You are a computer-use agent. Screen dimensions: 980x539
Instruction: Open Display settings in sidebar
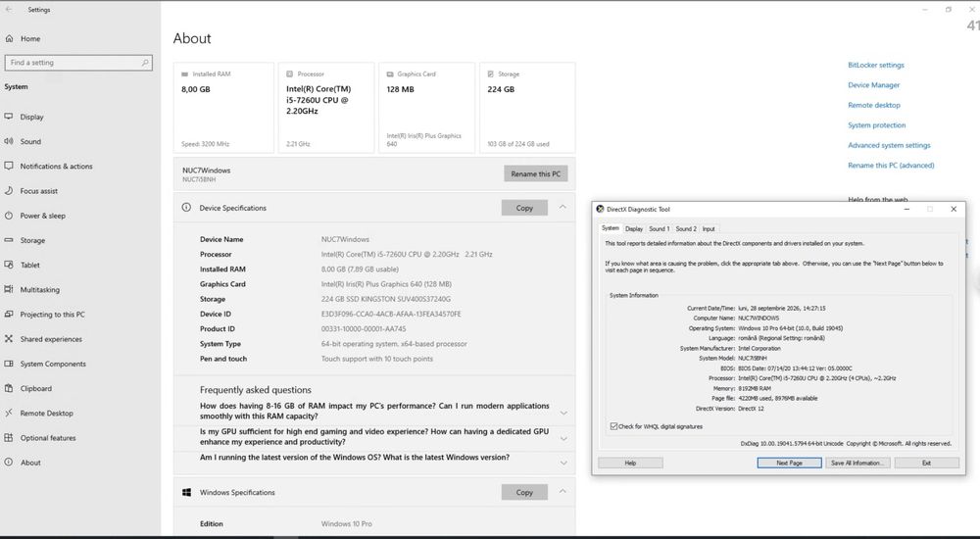coord(32,117)
